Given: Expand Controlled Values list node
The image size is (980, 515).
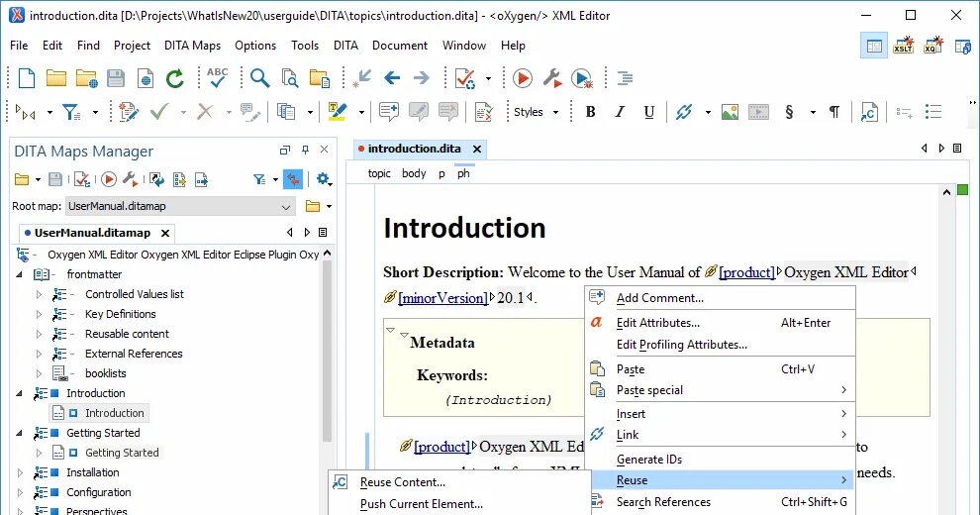Looking at the screenshot, I should 39,294.
